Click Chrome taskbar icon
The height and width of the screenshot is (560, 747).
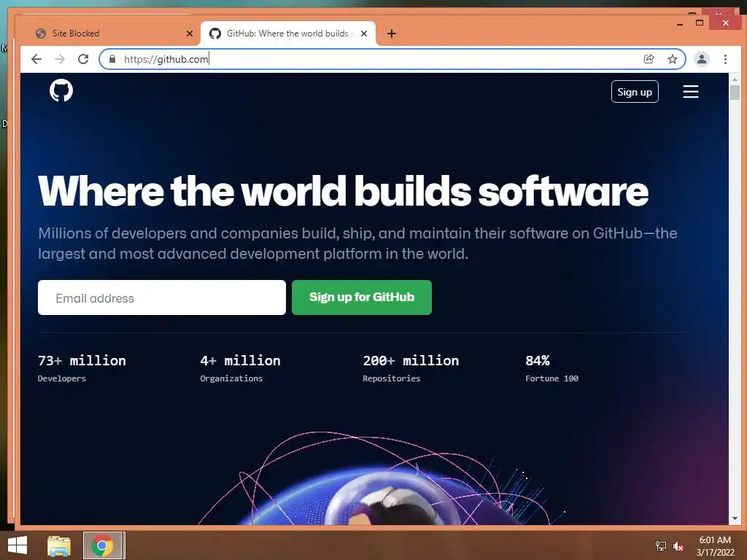point(102,545)
